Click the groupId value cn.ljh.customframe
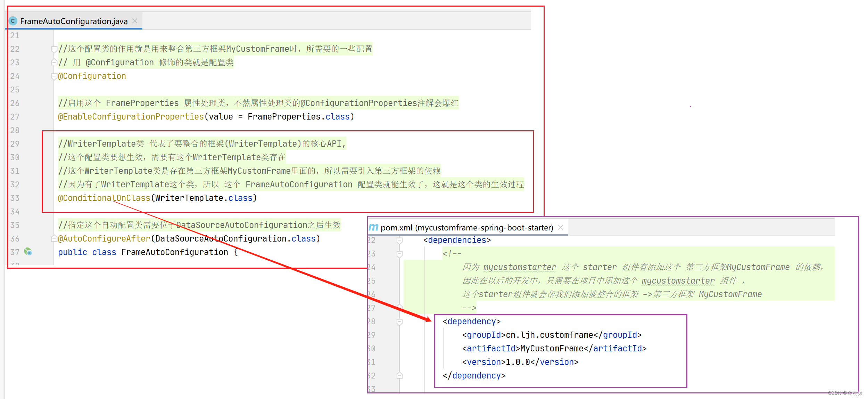868x399 pixels. [x=549, y=335]
